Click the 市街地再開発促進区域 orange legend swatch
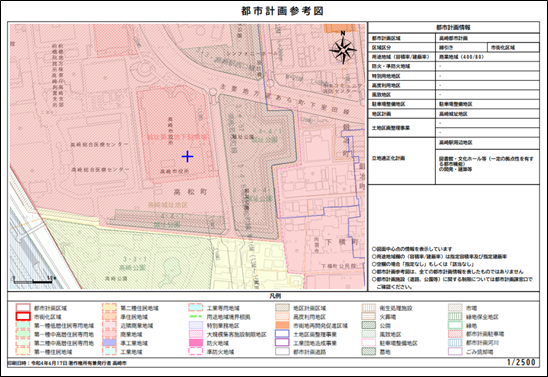Viewport: 548px width, 377px height. pos(282,325)
